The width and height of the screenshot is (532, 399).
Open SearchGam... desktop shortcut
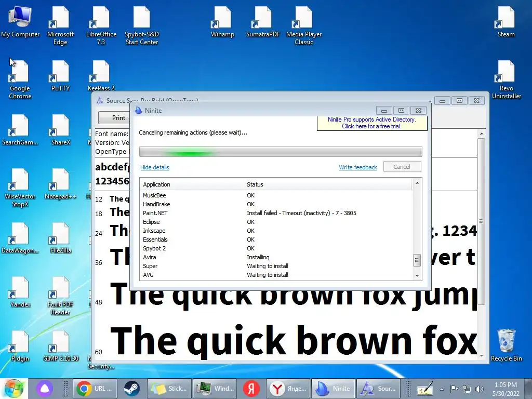tap(20, 130)
